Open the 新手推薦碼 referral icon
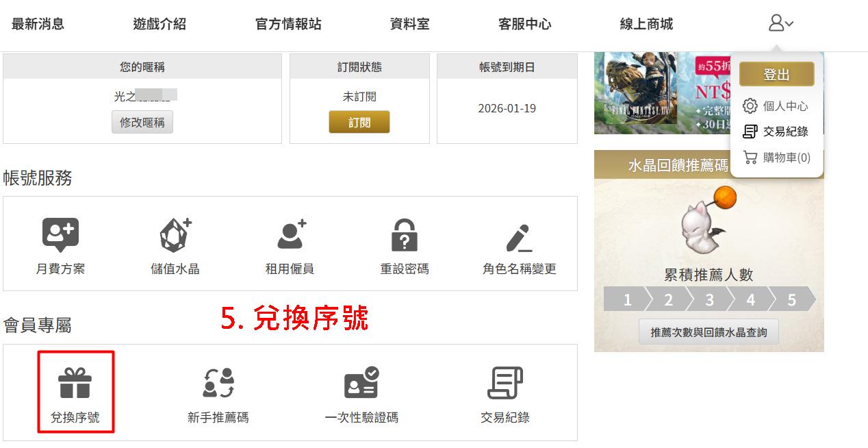The height and width of the screenshot is (448, 868). (x=218, y=383)
